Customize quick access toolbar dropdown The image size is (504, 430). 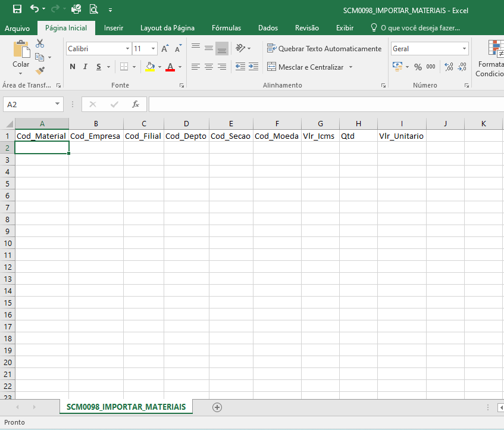point(110,10)
